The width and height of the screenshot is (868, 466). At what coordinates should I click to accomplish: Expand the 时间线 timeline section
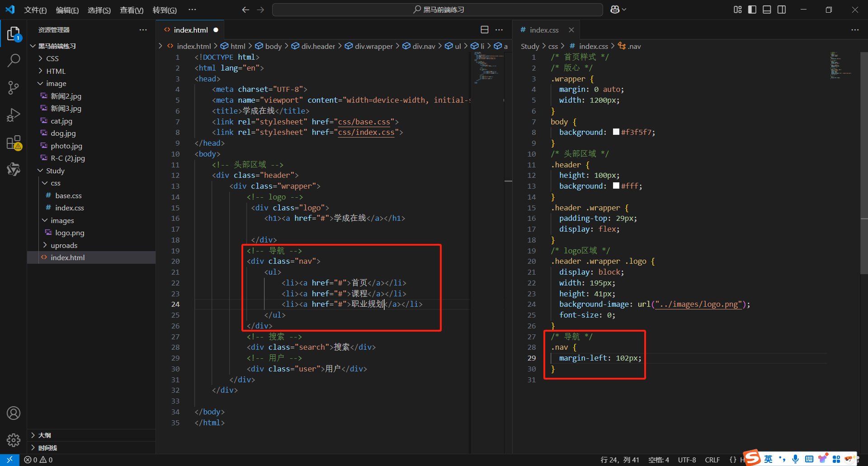[x=47, y=448]
